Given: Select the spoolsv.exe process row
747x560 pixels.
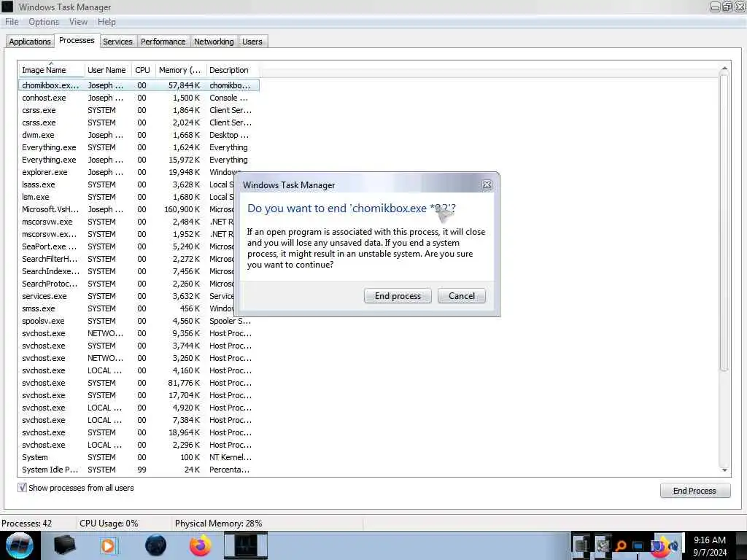Looking at the screenshot, I should 139,321.
